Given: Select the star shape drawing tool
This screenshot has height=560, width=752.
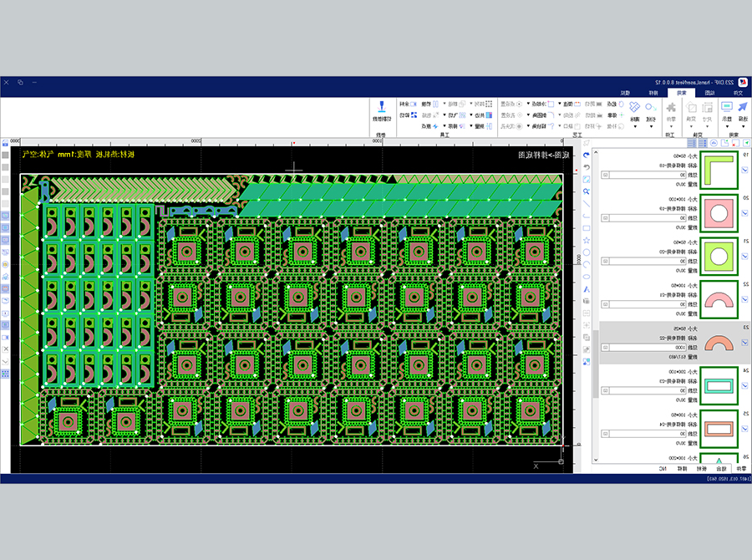Looking at the screenshot, I should tap(586, 241).
